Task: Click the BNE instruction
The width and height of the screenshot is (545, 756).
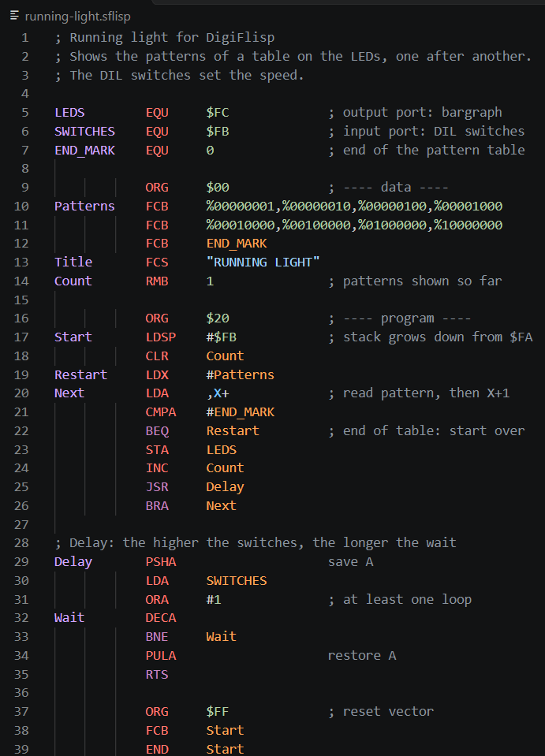Action: point(157,636)
